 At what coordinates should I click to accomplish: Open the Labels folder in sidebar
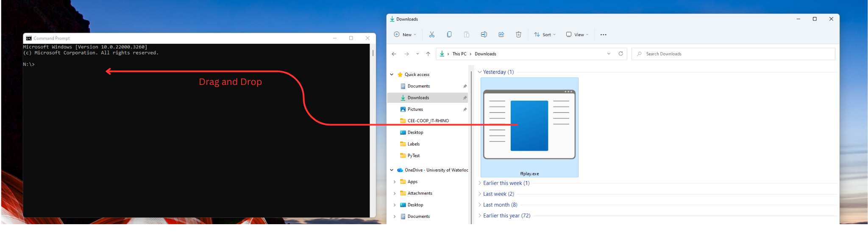428,144
